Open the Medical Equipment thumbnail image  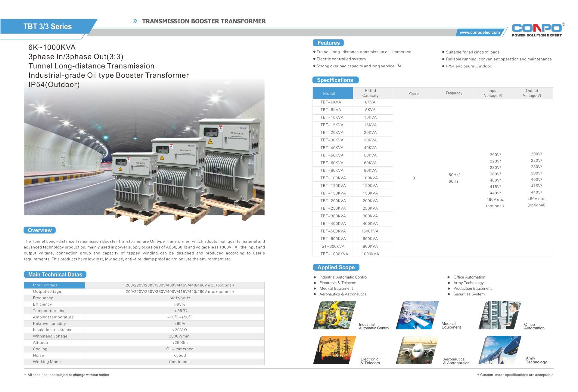417,315
